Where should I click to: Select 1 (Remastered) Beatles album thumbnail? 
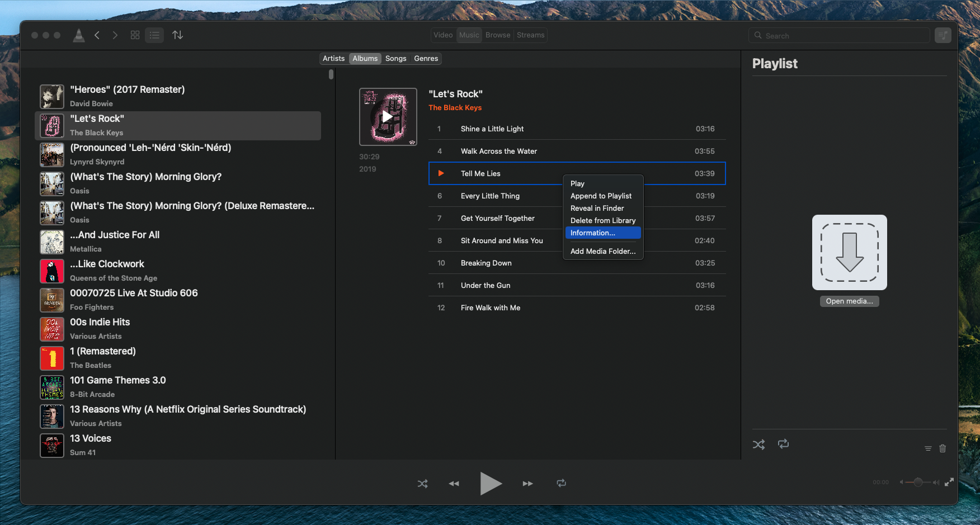[52, 358]
